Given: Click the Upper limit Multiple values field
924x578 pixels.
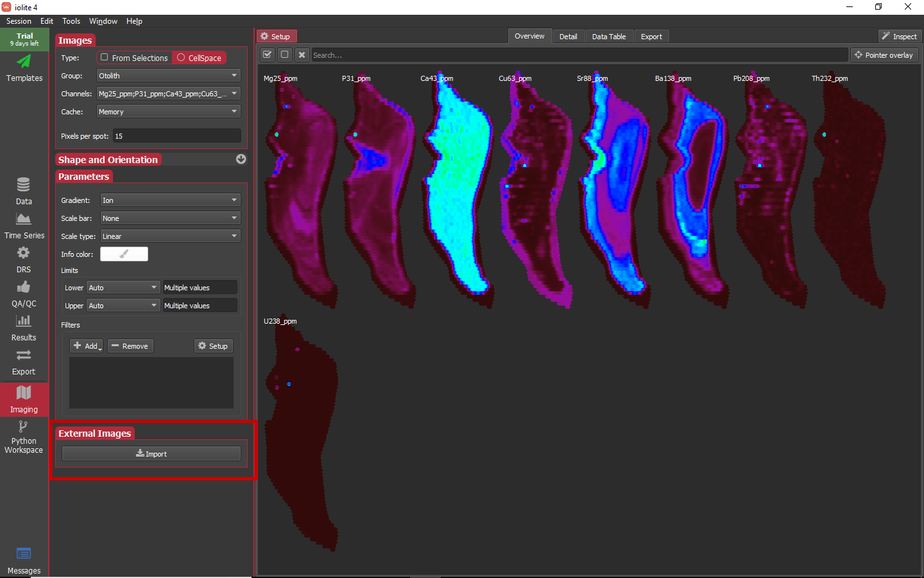Looking at the screenshot, I should coord(200,306).
